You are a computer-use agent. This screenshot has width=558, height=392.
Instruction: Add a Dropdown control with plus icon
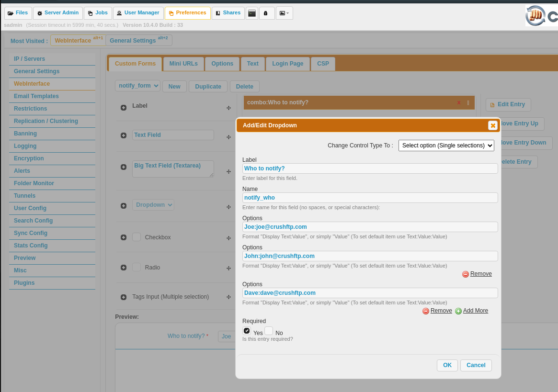124,206
